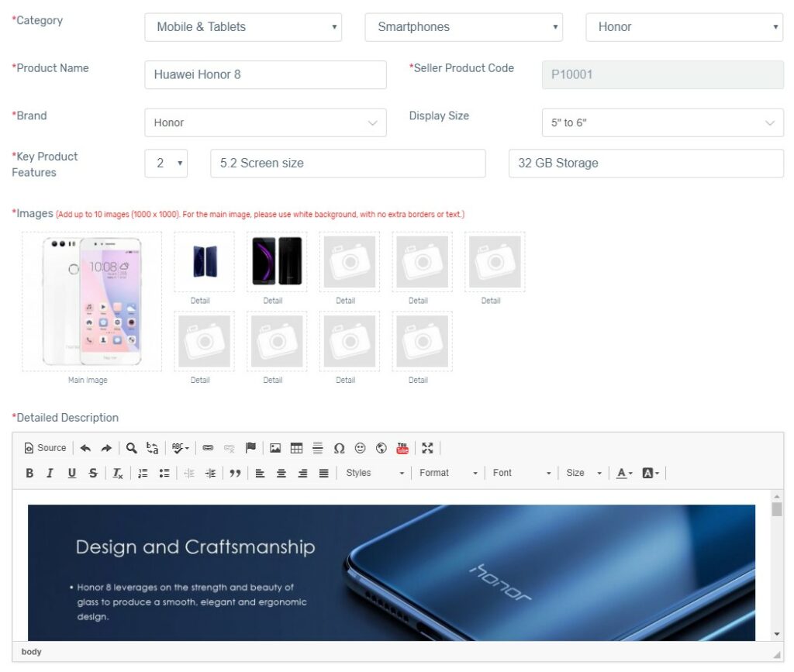
Task: Decrease indent in editor
Action: point(189,473)
